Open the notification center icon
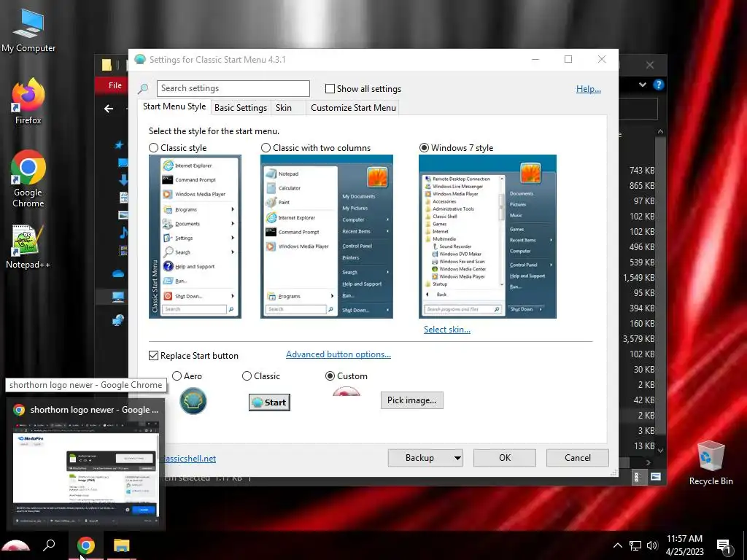Viewport: 747px width, 560px height. (724, 546)
